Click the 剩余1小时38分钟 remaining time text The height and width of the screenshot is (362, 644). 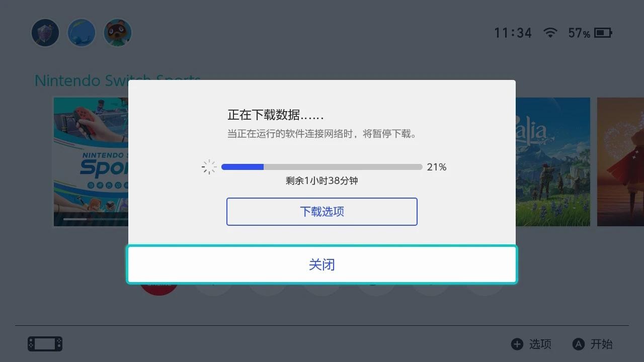click(x=322, y=180)
